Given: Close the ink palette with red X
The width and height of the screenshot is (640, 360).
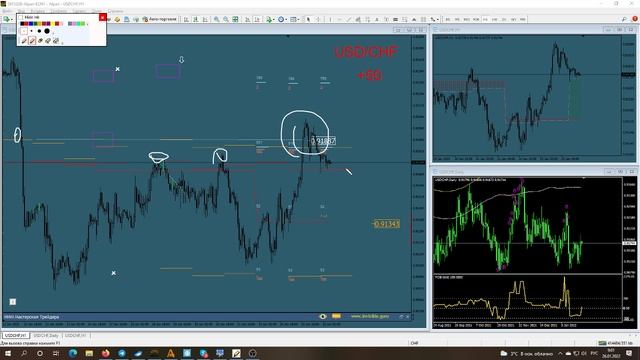Looking at the screenshot, I should click(102, 18).
